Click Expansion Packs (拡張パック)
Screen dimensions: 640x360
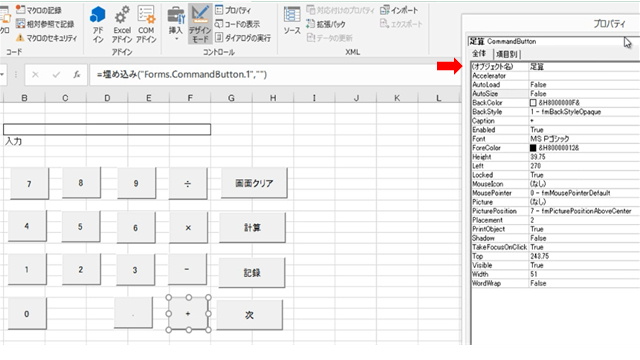326,24
